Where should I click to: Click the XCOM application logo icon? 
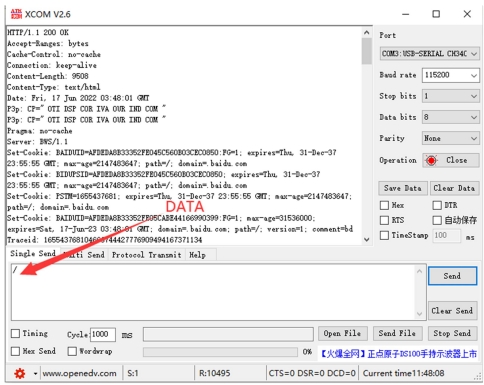point(16,14)
